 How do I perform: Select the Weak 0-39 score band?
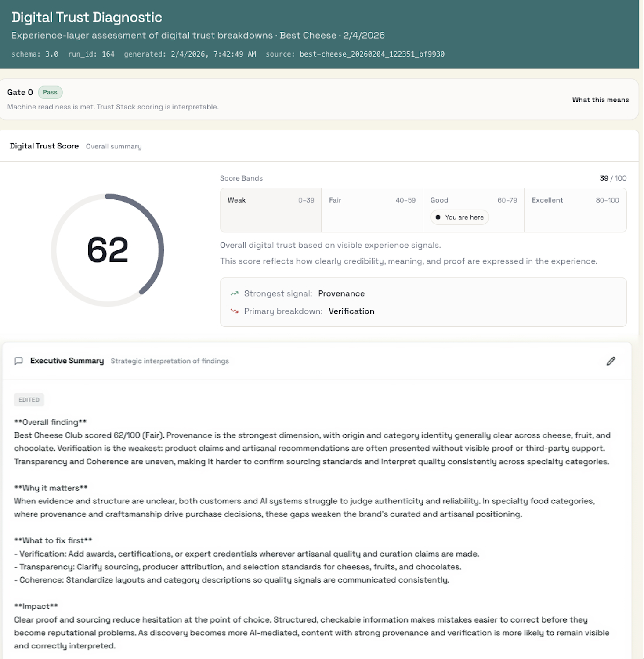click(x=270, y=210)
